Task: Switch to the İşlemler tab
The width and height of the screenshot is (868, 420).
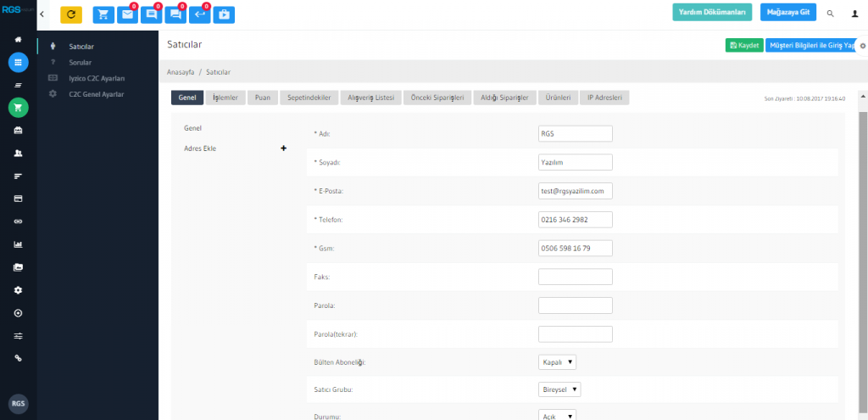Action: coord(225,98)
